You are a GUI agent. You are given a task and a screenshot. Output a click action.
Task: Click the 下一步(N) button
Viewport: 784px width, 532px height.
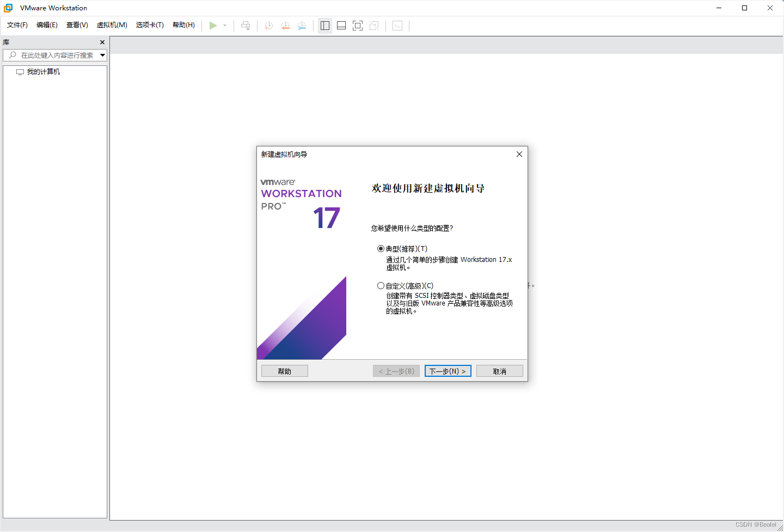[x=448, y=371]
